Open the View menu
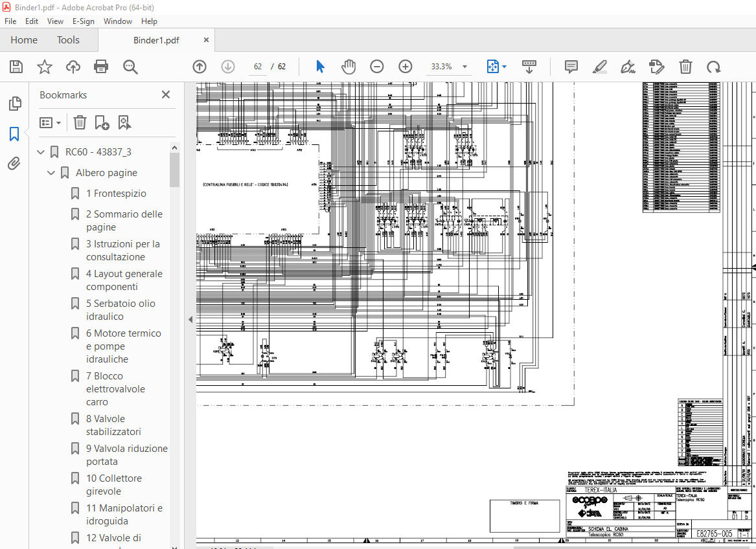The width and height of the screenshot is (756, 549). 55,21
